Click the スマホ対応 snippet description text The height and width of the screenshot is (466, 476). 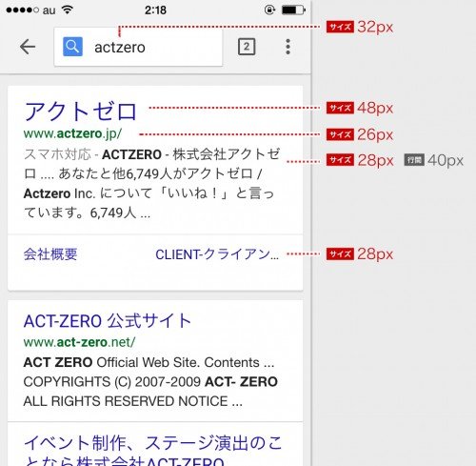tap(152, 183)
